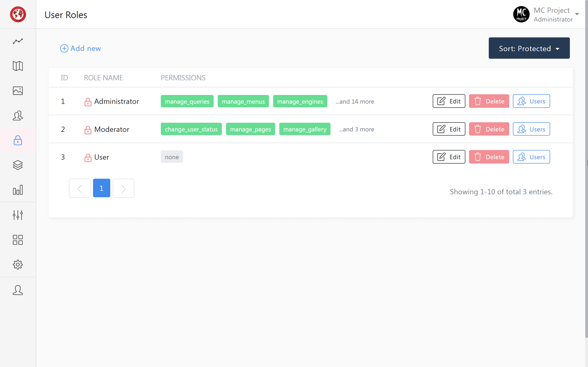The width and height of the screenshot is (588, 367).
Task: Select the sliders filter icon in sidebar
Action: (18, 215)
